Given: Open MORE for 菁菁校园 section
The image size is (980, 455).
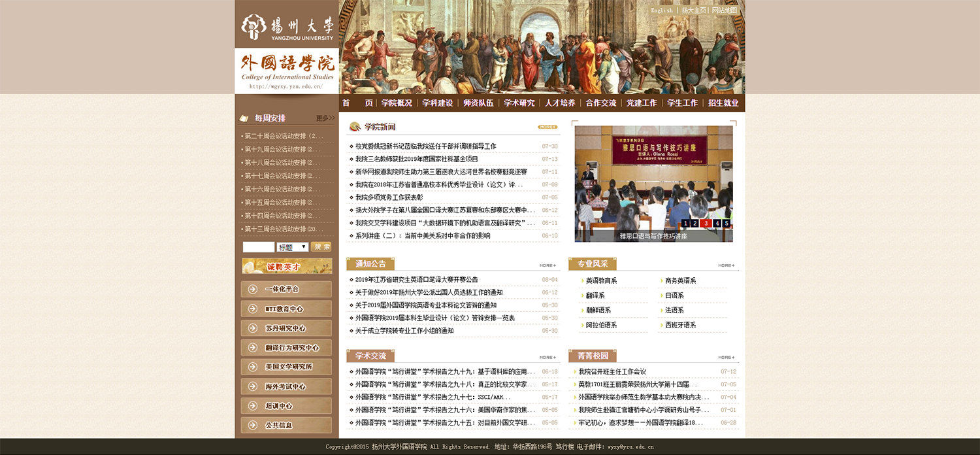Looking at the screenshot, I should [727, 358].
